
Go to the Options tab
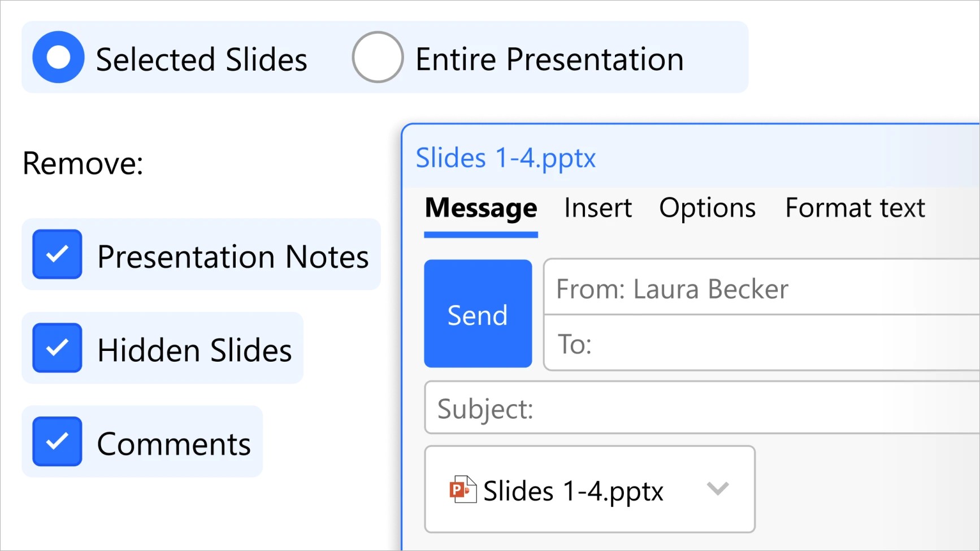(x=707, y=208)
